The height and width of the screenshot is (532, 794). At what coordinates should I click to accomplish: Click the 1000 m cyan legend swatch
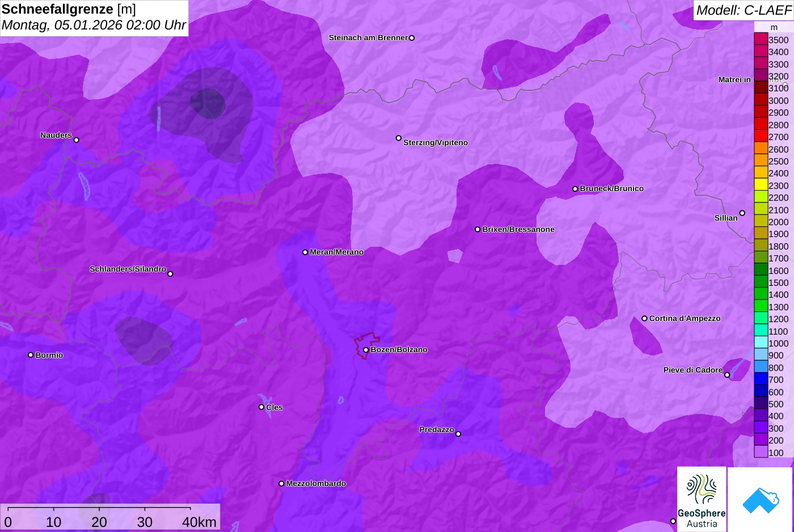point(761,343)
